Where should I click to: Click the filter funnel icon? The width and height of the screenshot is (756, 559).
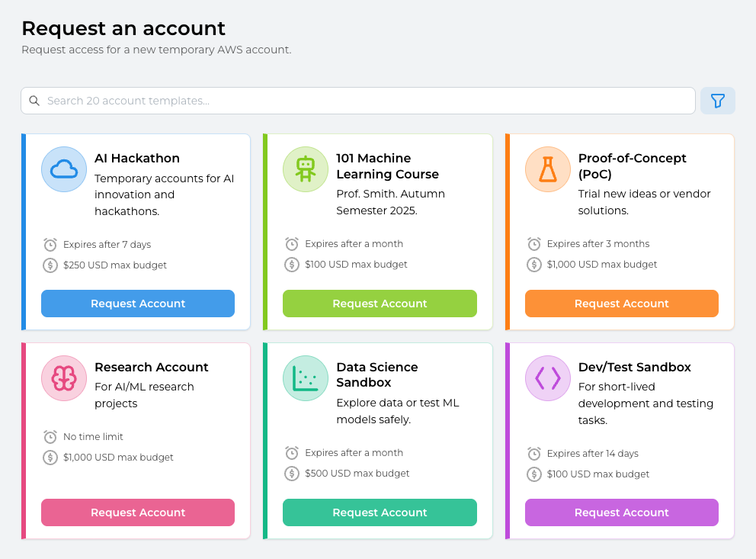pyautogui.click(x=717, y=101)
